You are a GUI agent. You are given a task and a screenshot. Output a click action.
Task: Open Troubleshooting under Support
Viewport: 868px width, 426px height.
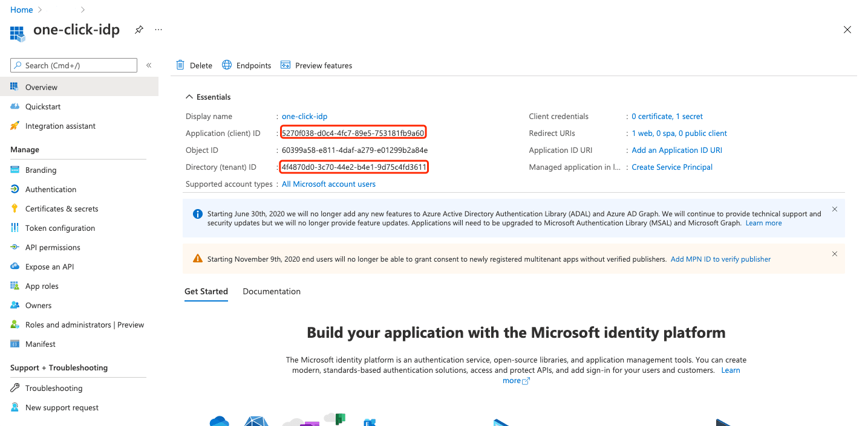[x=54, y=388]
